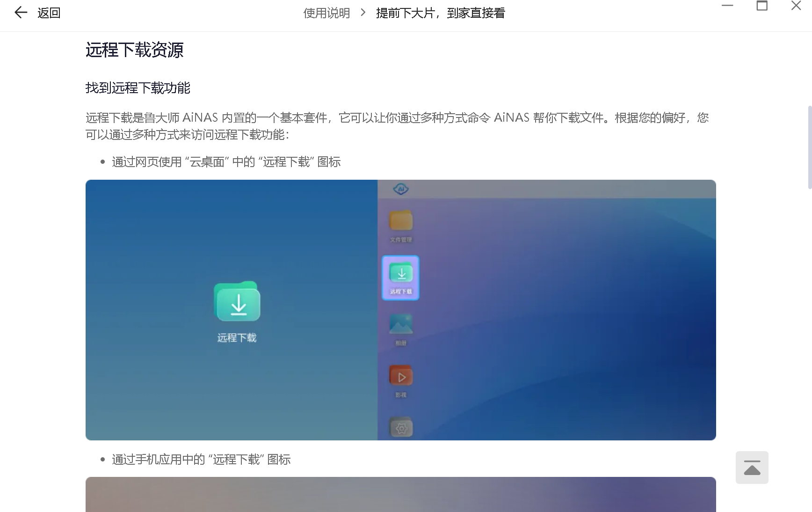Click the subheading 找到远程下载功能

coord(138,88)
